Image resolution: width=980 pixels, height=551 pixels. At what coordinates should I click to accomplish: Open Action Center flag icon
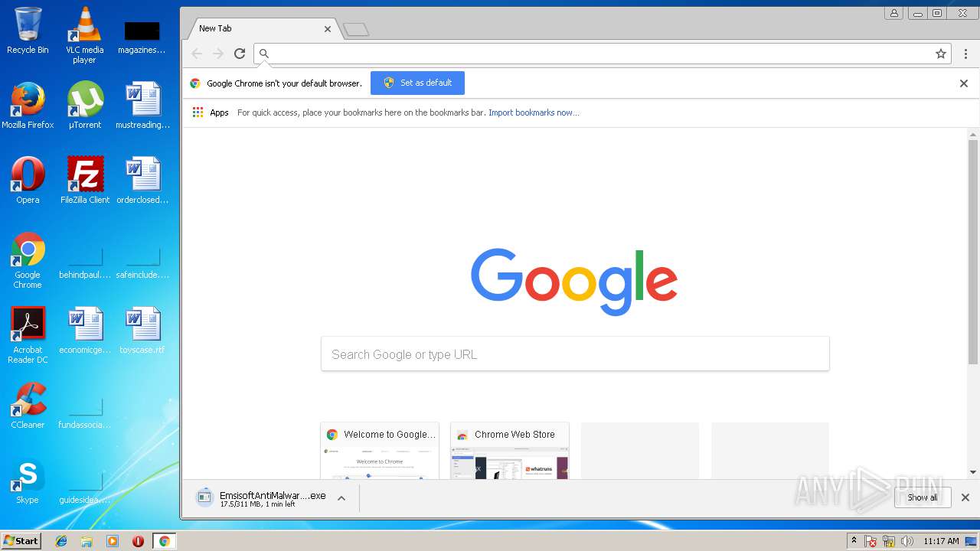871,541
